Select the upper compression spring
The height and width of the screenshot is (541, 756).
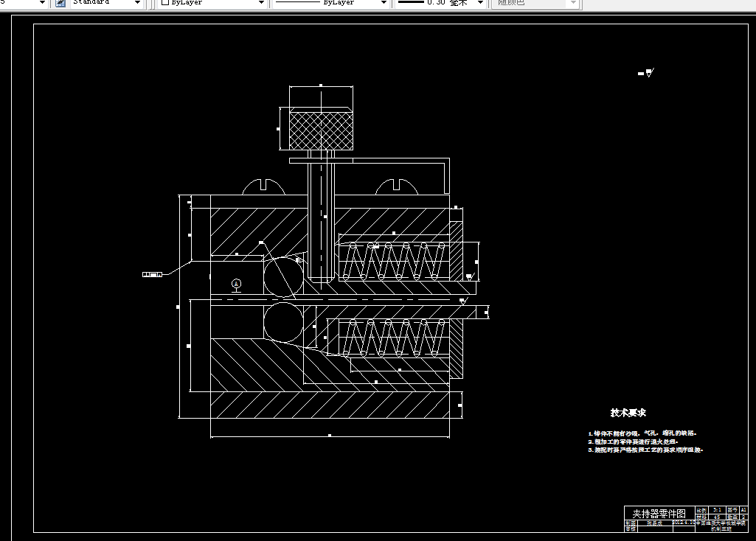coord(393,262)
